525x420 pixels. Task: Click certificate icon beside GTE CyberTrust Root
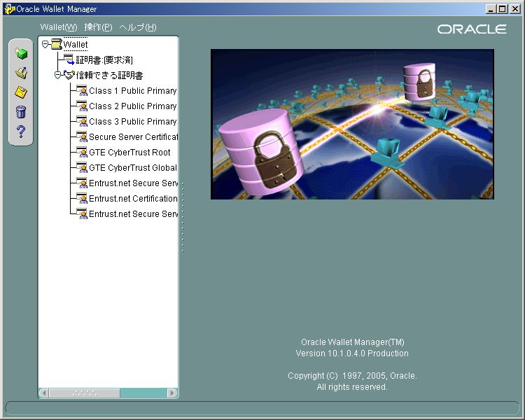tap(82, 153)
